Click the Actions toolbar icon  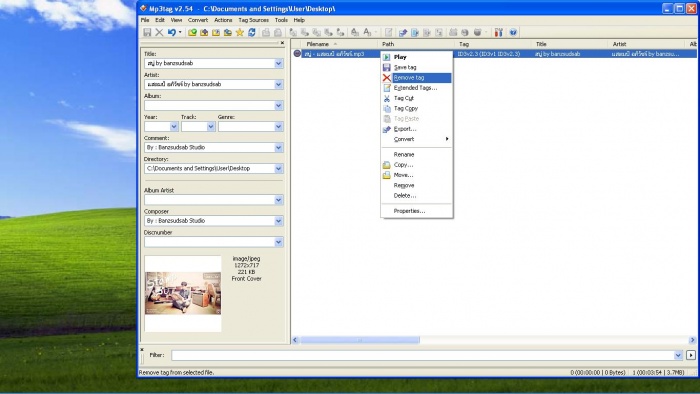[x=355, y=32]
